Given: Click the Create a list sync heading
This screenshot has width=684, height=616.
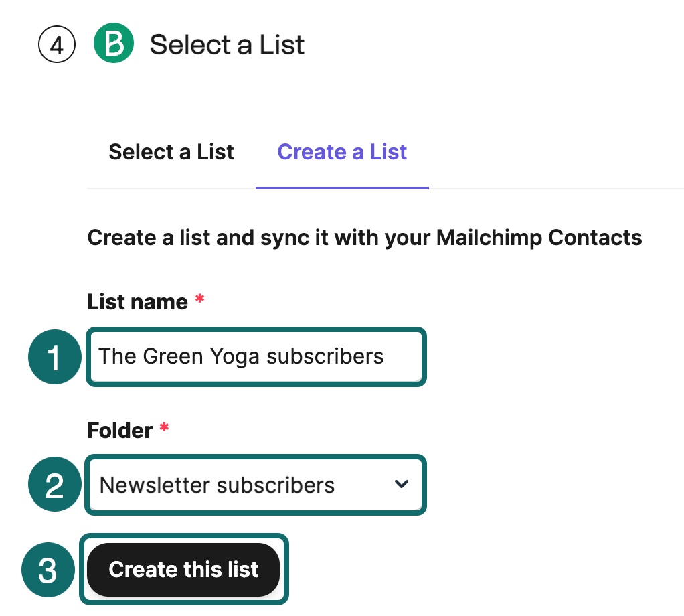Looking at the screenshot, I should (x=364, y=238).
